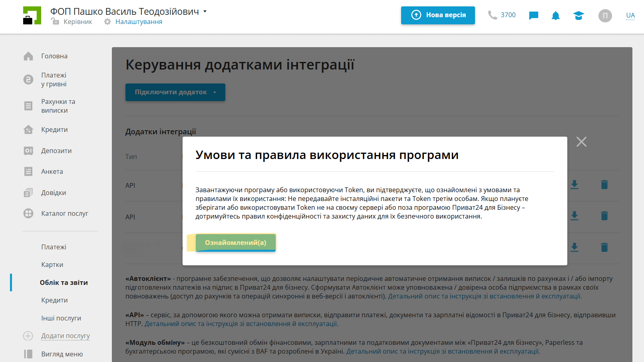Click the Privat24 business logo icon
The width and height of the screenshot is (644, 362).
pyautogui.click(x=32, y=15)
